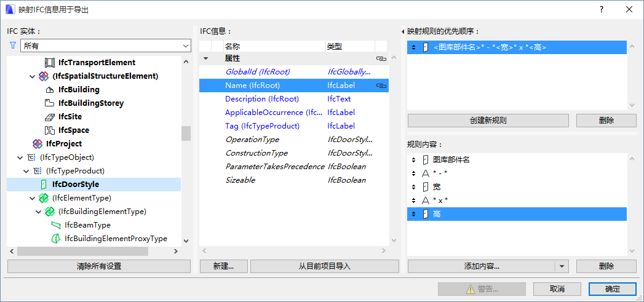This screenshot has width=644, height=302.
Task: Select Name (IfcRoot) row
Action: (293, 85)
